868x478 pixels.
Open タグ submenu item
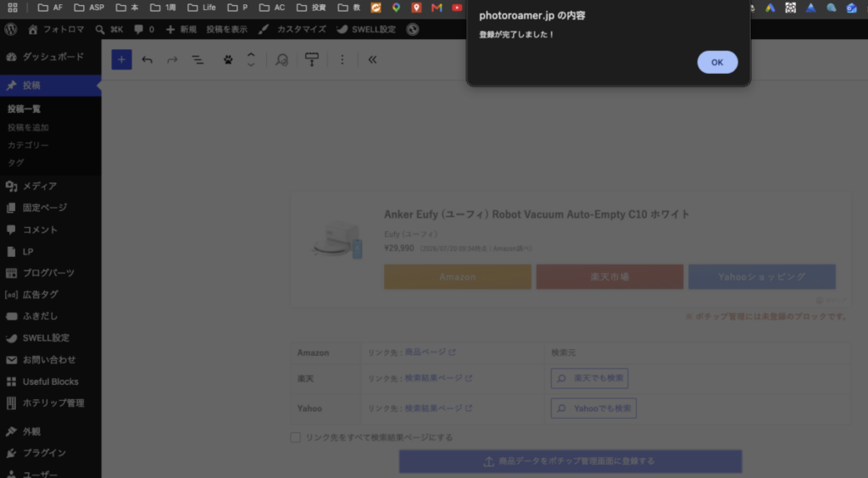tap(16, 163)
